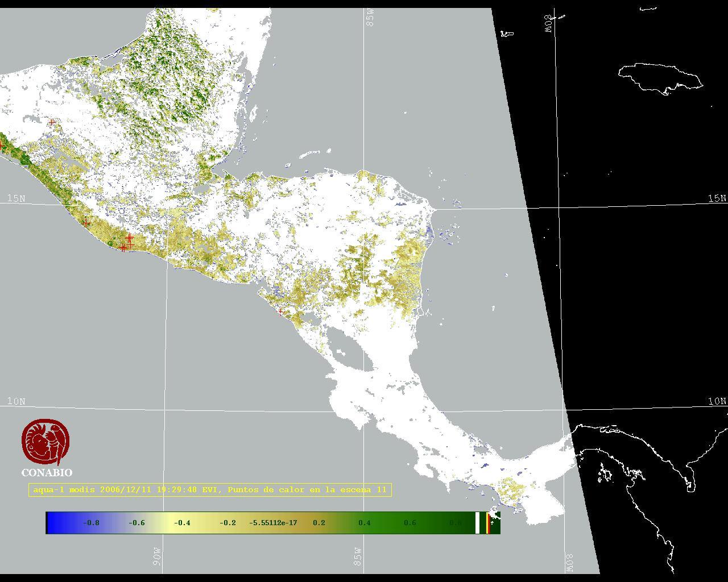Click the -0.4 yellow value on the color scale
728x582 pixels.
click(x=182, y=522)
